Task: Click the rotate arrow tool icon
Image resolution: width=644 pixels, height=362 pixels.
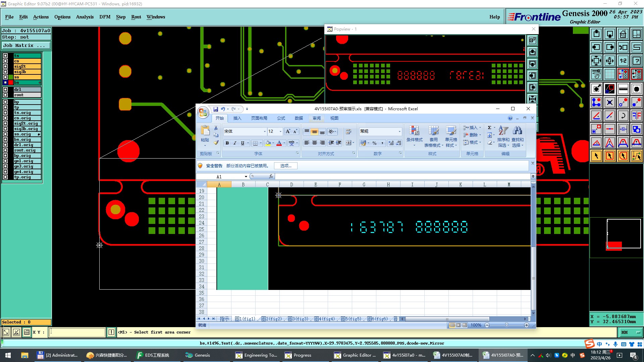Action: coord(623,116)
